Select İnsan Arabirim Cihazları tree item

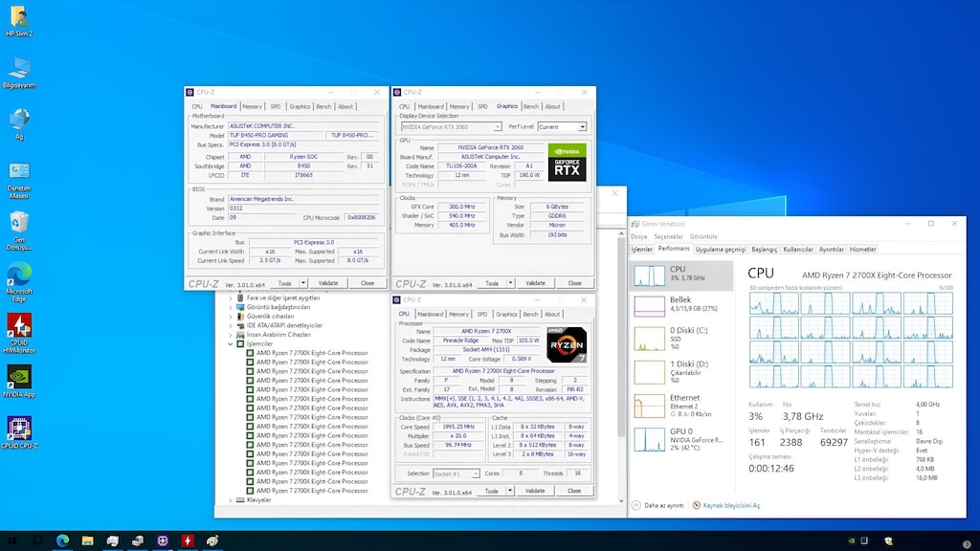click(x=278, y=335)
